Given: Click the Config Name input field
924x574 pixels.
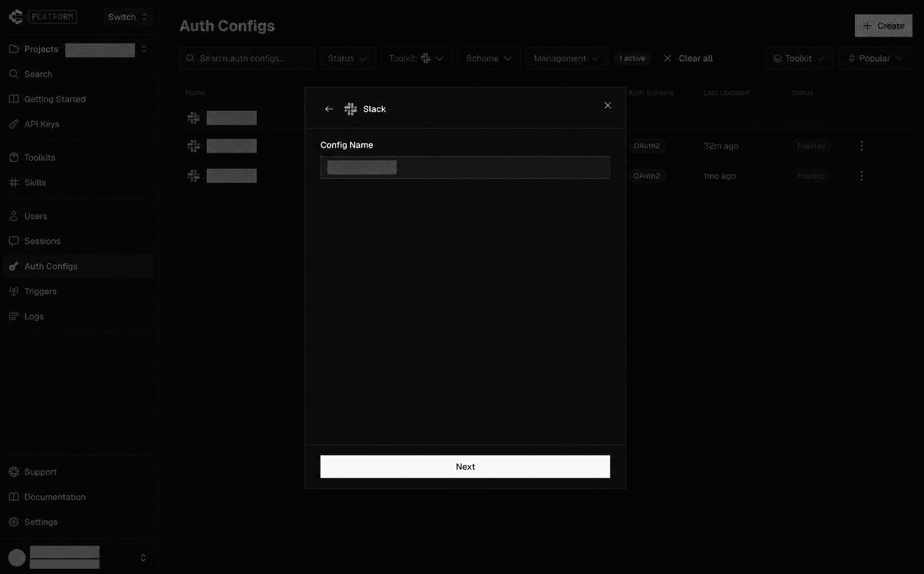Looking at the screenshot, I should coord(465,167).
